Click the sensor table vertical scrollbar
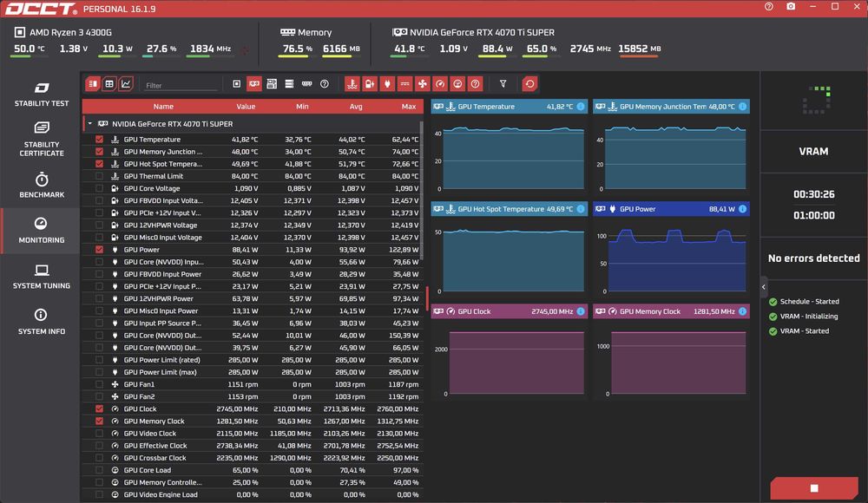The height and width of the screenshot is (503, 868). (x=422, y=191)
